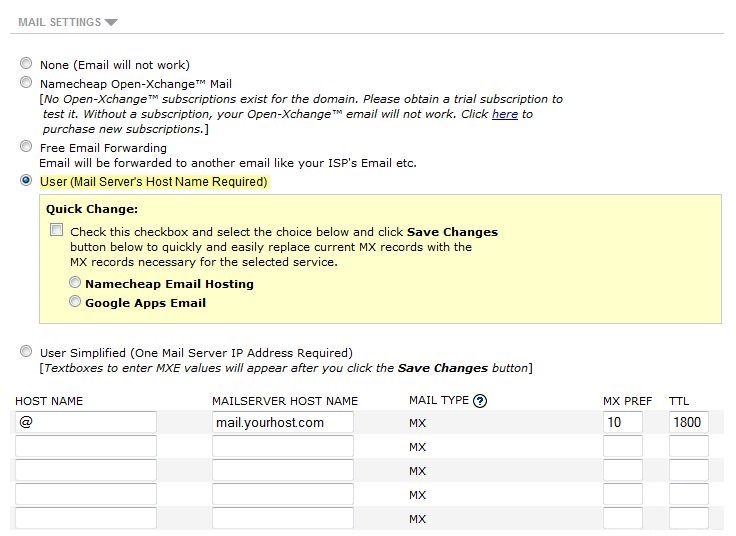Click the third row empty MX PREF field

coord(623,470)
